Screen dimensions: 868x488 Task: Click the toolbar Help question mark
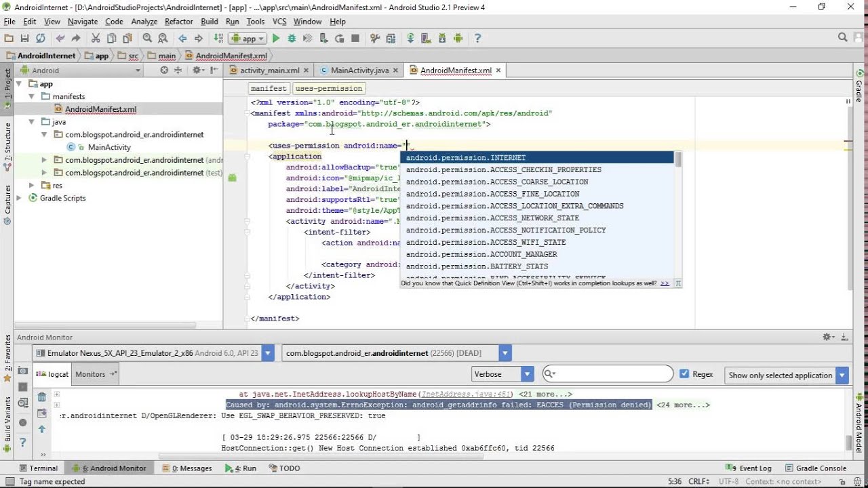point(477,39)
